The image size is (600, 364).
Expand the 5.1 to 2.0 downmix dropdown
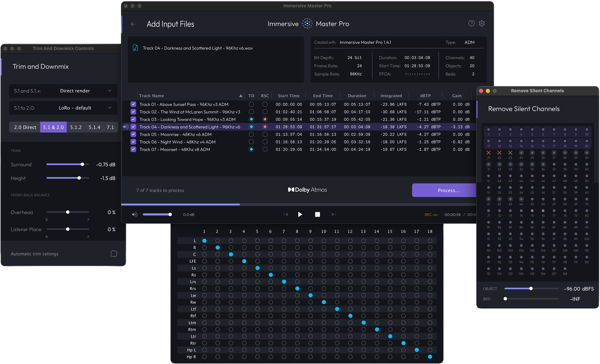[63, 108]
